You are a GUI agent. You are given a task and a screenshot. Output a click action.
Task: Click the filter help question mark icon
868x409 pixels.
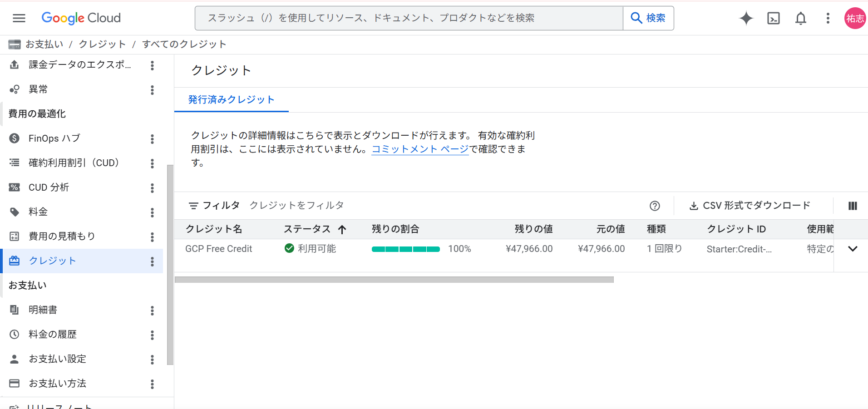click(x=654, y=206)
